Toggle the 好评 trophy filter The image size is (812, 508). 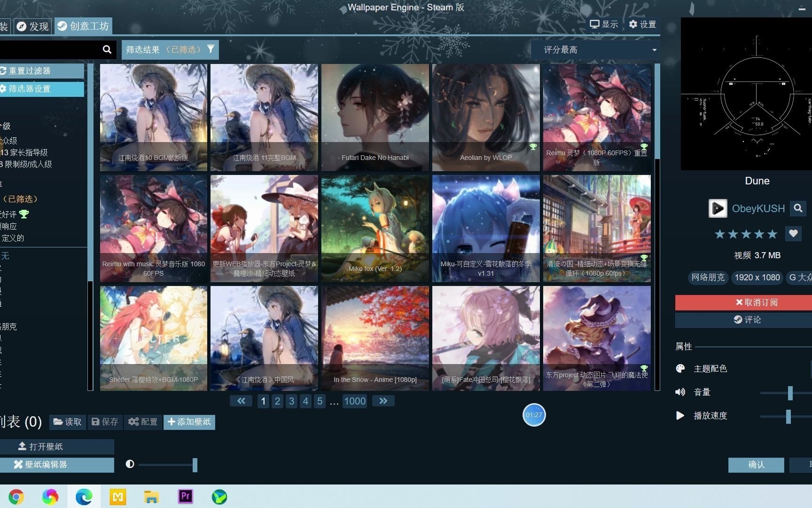[14, 214]
